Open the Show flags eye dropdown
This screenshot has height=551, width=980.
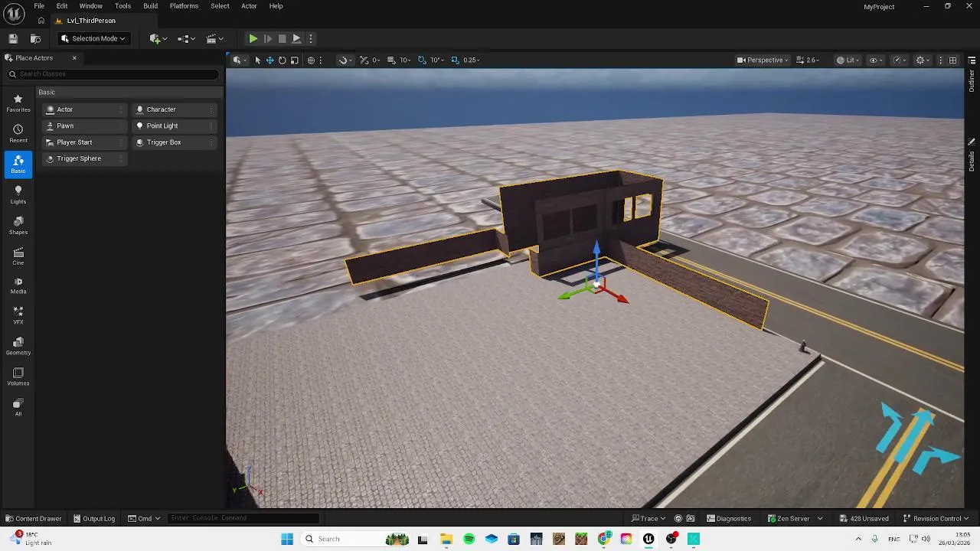click(875, 60)
